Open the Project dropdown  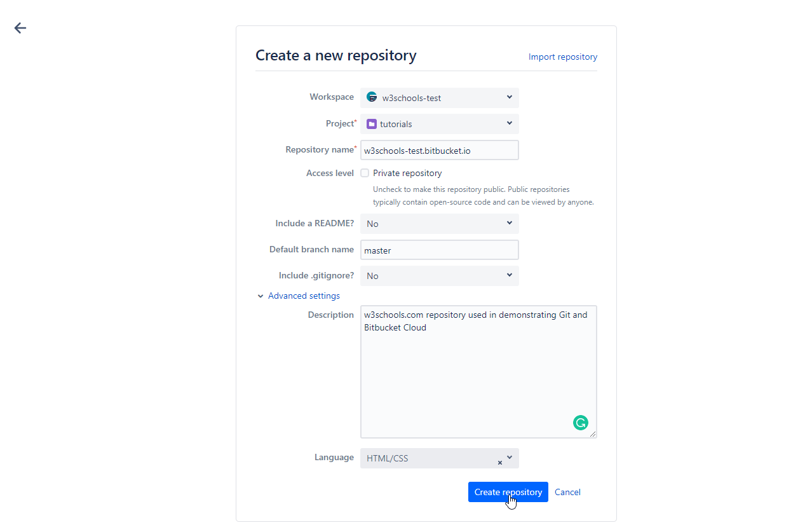(440, 124)
